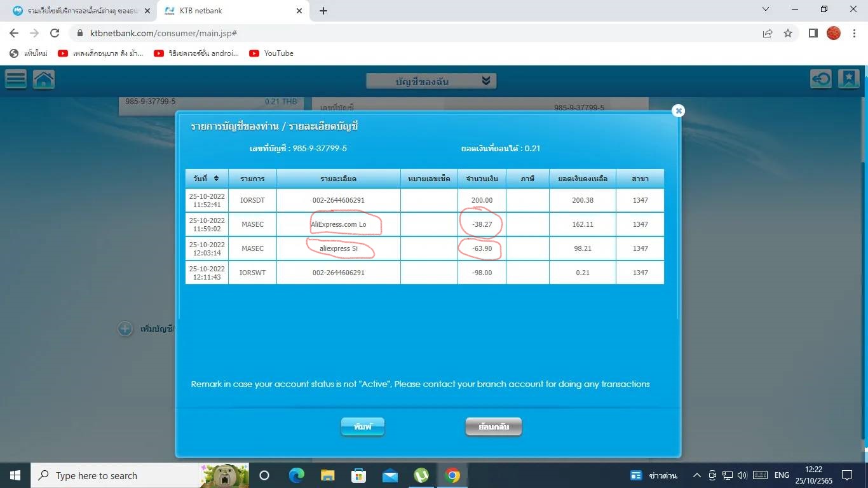Select the 200.38 balance cell
Viewport: 868px width, 488px height.
[583, 200]
